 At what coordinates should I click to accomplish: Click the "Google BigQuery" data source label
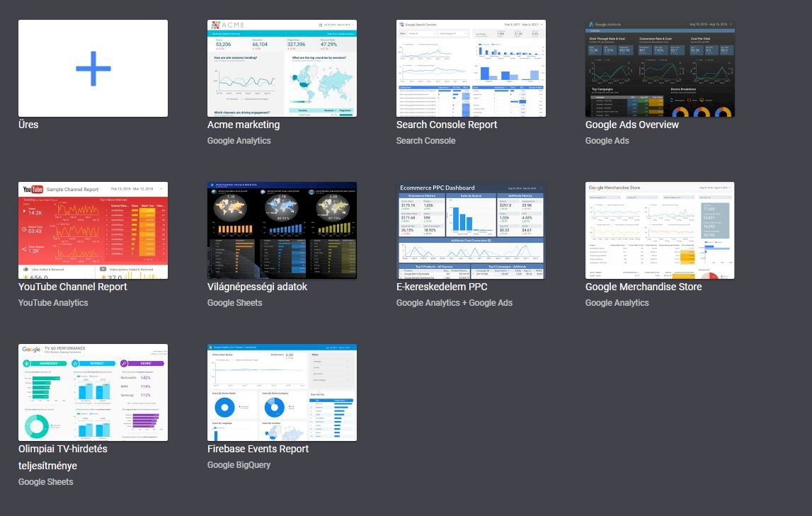[x=239, y=465]
